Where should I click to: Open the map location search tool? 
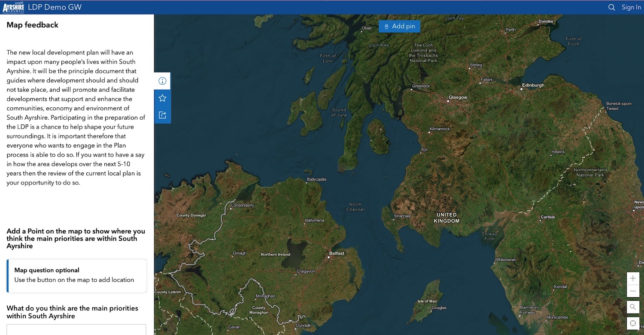(x=633, y=307)
